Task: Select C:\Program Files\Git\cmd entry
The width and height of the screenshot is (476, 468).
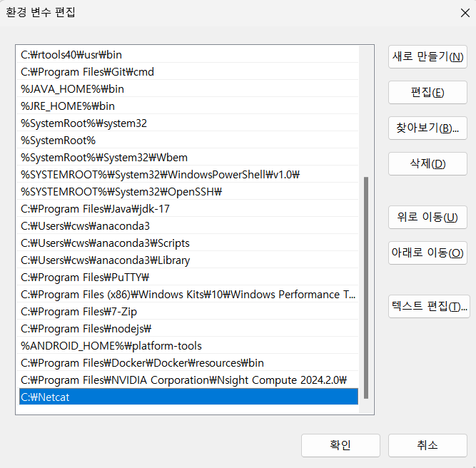Action: click(187, 72)
